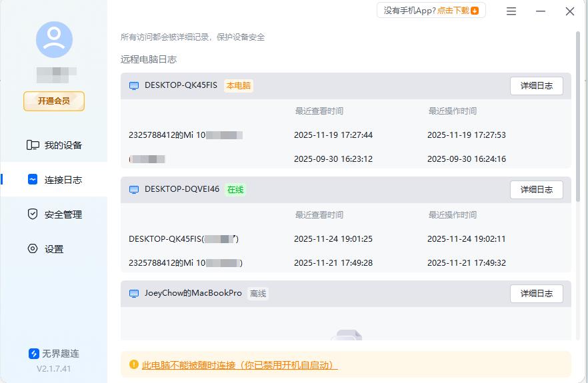Click monitor icon beside DESKTOP-DQVEI46
This screenshot has height=383, width=588.
point(134,190)
